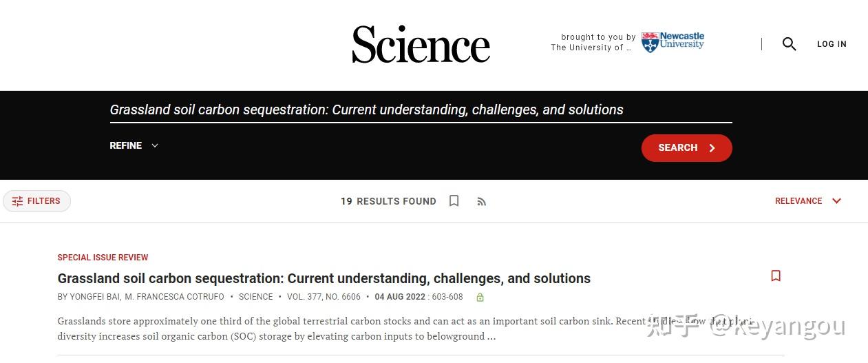
Task: Open the search magnifier icon in header
Action: click(789, 44)
